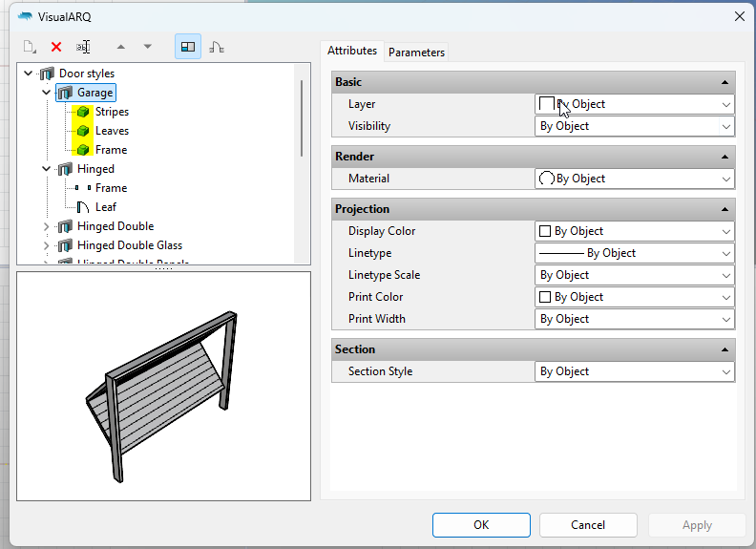Click the splitter grip below the tree
Viewport: 756px width, 549px height.
[x=163, y=268]
